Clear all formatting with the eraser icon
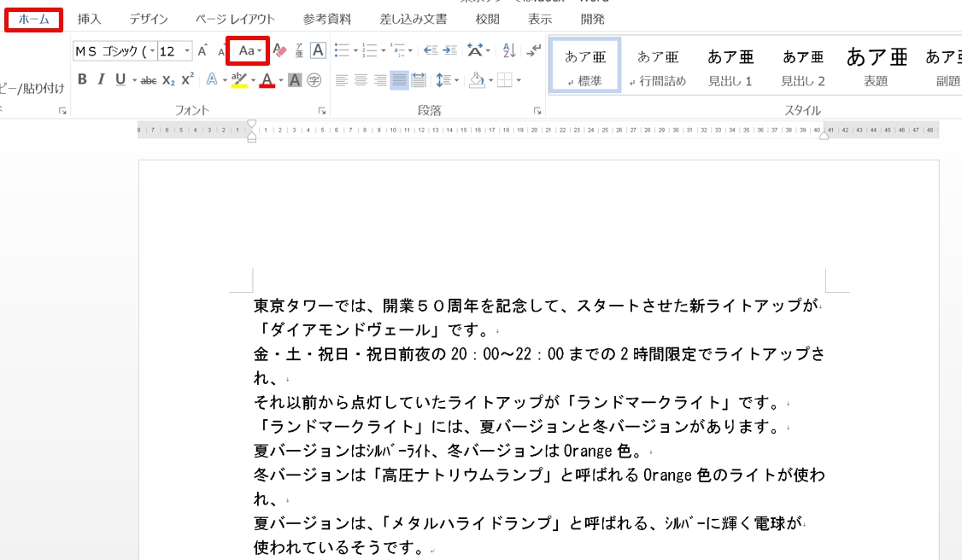The height and width of the screenshot is (560, 962). click(279, 51)
